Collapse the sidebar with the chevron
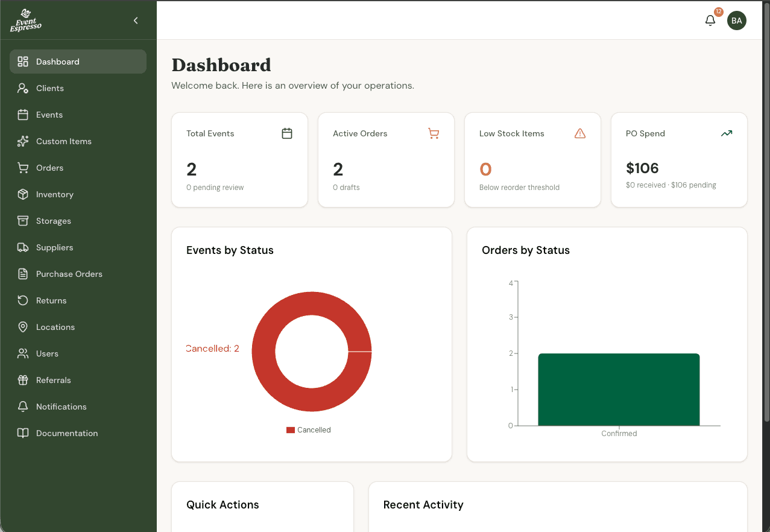The image size is (770, 532). tap(136, 21)
